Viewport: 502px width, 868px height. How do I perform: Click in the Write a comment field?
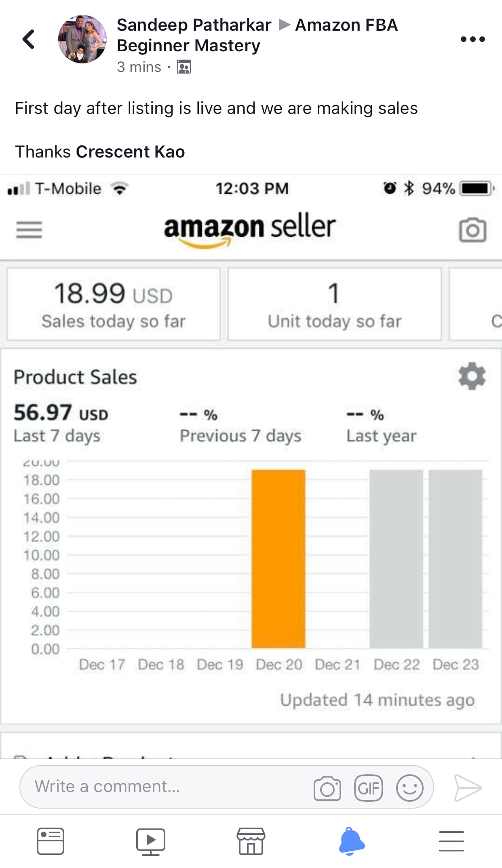click(162, 787)
